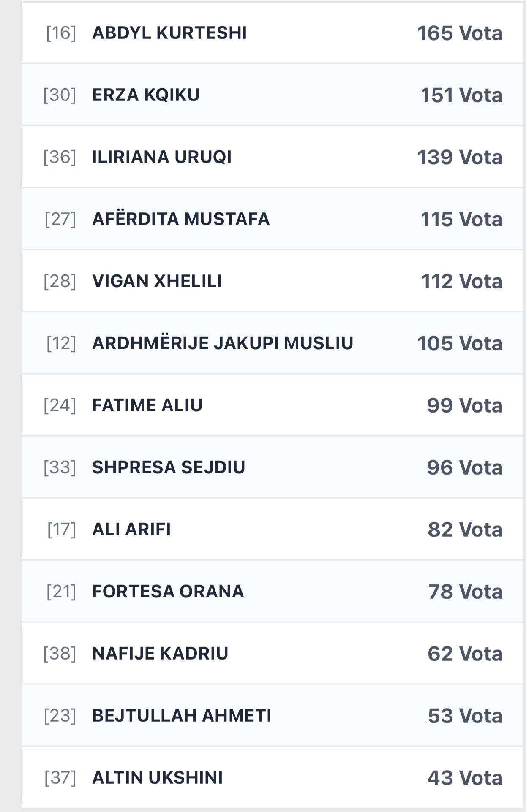The height and width of the screenshot is (812, 526).
Task: Click the Erza Kqiku candidate name
Action: point(146,95)
